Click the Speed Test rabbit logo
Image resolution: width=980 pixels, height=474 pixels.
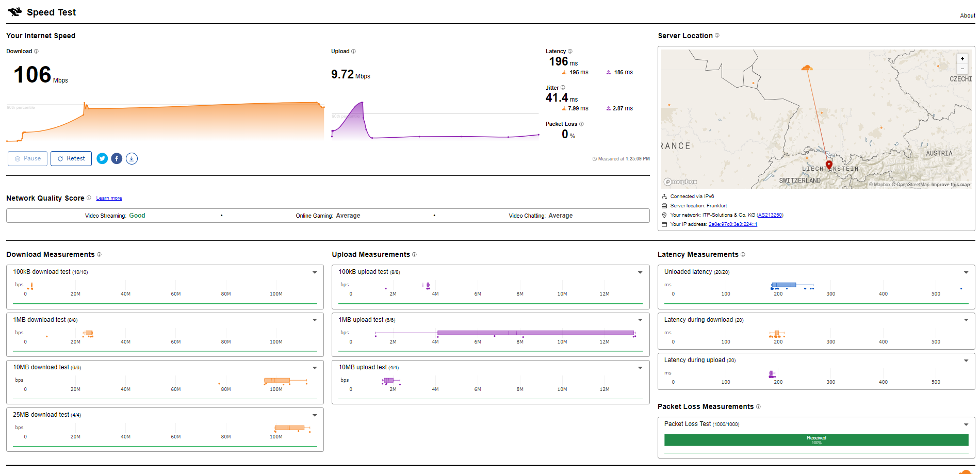coord(15,12)
